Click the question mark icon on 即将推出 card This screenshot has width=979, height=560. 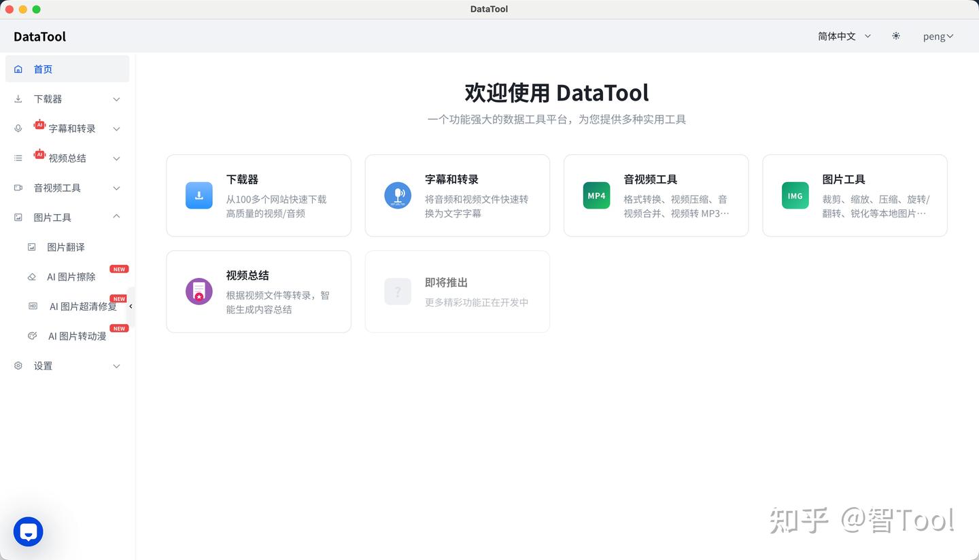click(x=398, y=292)
